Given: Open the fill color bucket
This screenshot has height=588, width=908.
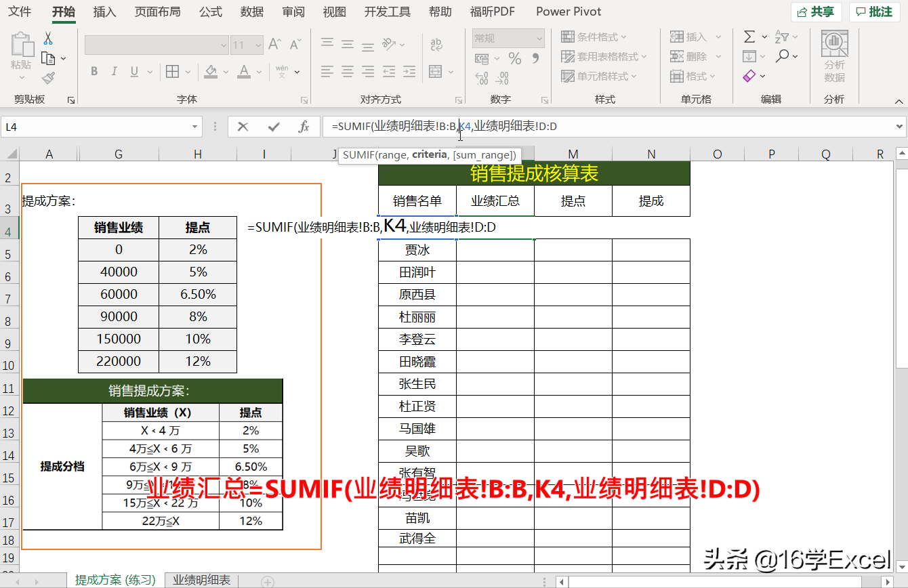Looking at the screenshot, I should [x=211, y=71].
